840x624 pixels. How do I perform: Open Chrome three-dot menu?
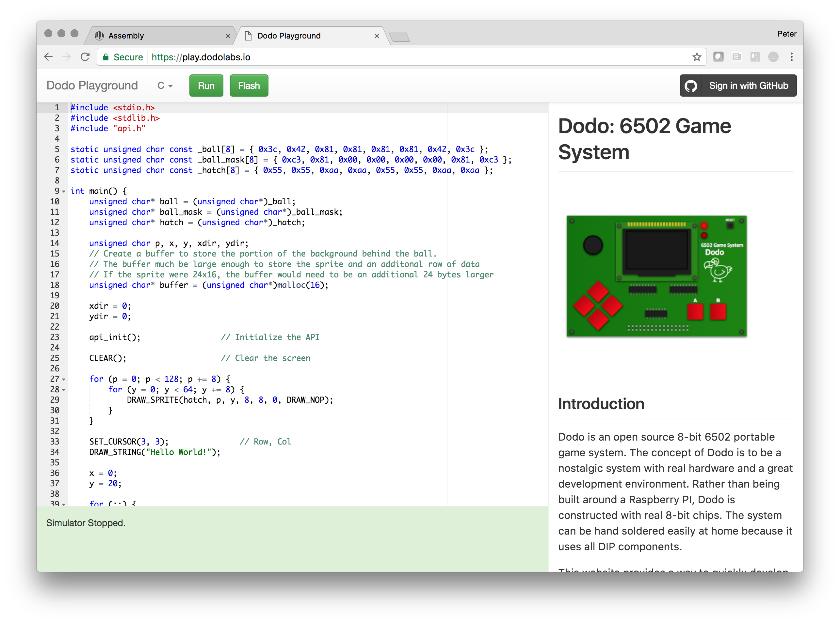(x=791, y=57)
